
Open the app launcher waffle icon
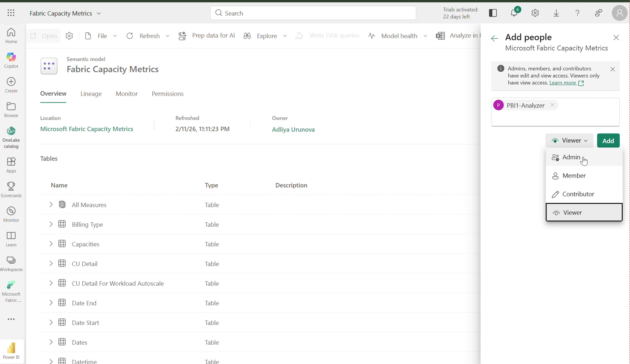(11, 13)
